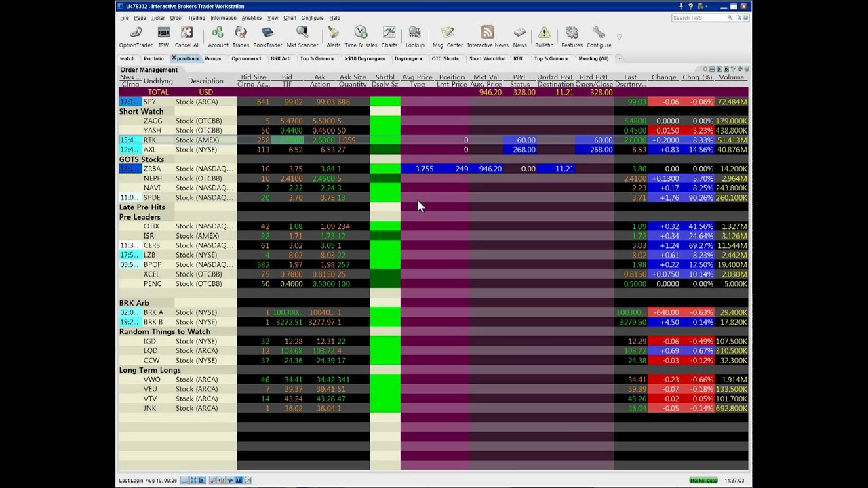
Task: Click the help question mark in title bar
Action: pos(691,7)
